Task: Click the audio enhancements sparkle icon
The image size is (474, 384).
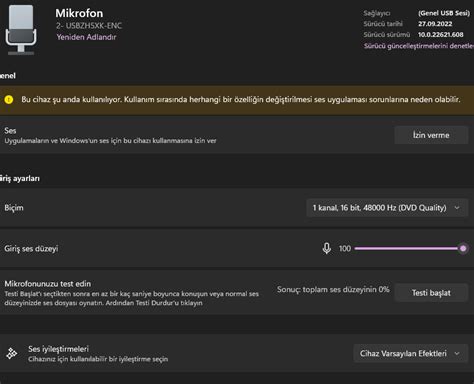Action: [12, 353]
